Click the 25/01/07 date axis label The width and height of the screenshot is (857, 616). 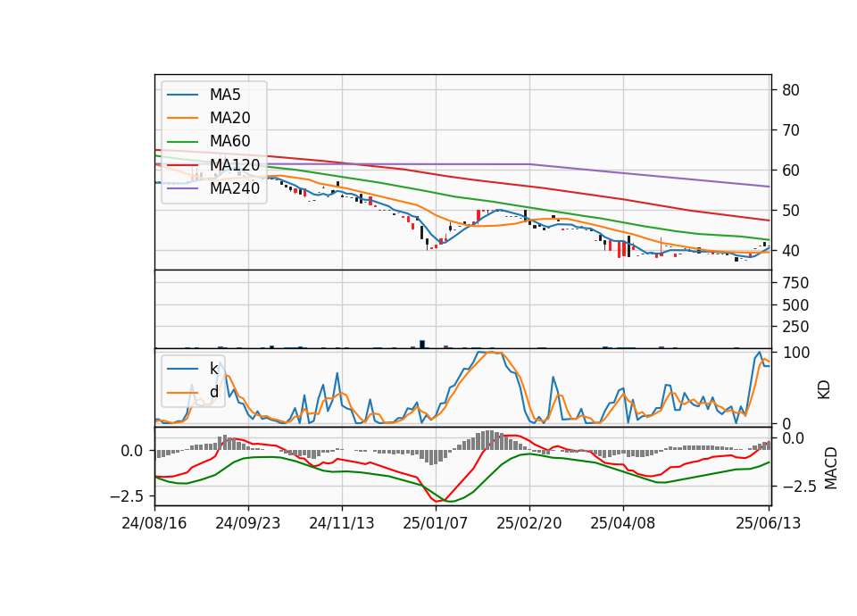pyautogui.click(x=435, y=523)
